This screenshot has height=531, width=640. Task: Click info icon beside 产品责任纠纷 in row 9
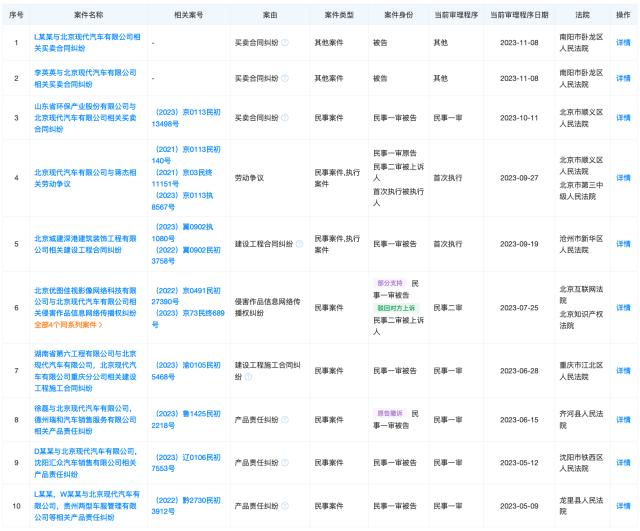285,462
